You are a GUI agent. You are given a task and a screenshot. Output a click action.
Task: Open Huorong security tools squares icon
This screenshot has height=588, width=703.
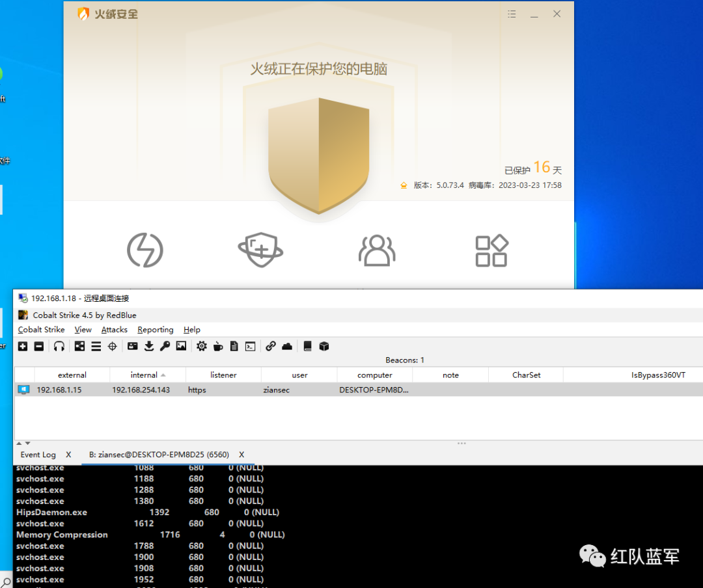click(492, 250)
